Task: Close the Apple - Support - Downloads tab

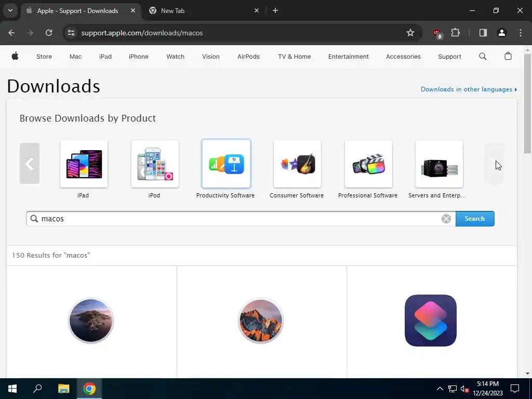Action: (x=133, y=10)
